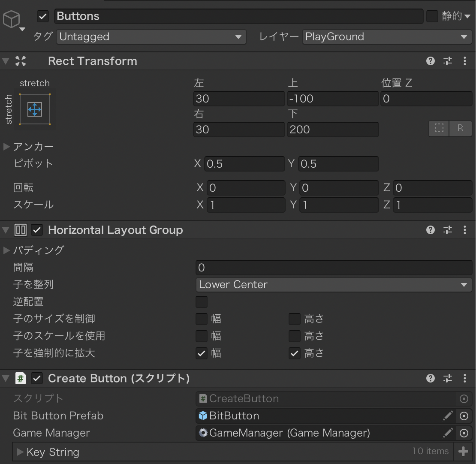Open the レイヤー PlayGround dropdown
This screenshot has width=476, height=464.
(x=387, y=37)
